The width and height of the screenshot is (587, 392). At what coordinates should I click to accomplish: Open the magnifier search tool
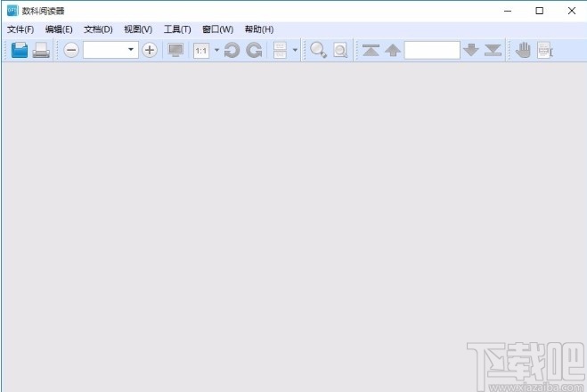click(318, 50)
